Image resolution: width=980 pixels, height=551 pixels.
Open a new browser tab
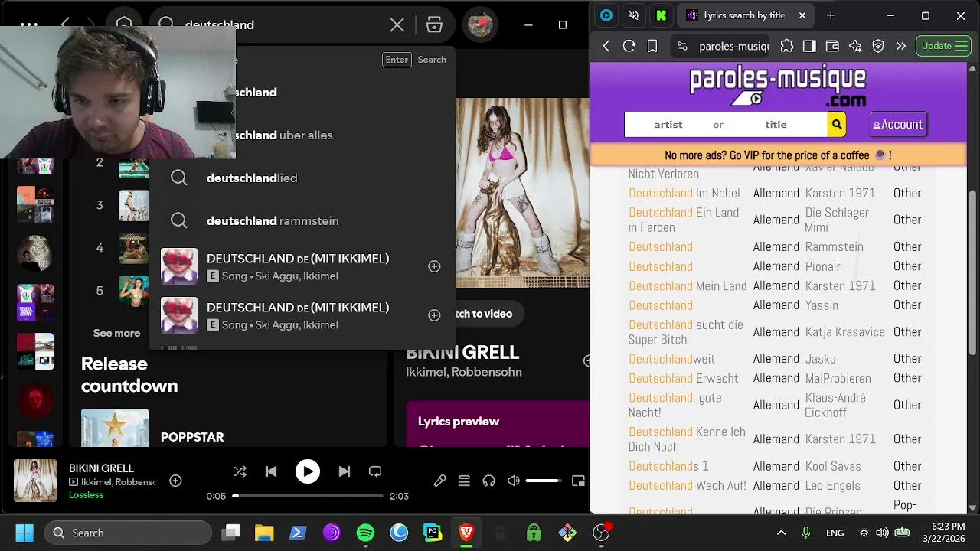click(831, 15)
